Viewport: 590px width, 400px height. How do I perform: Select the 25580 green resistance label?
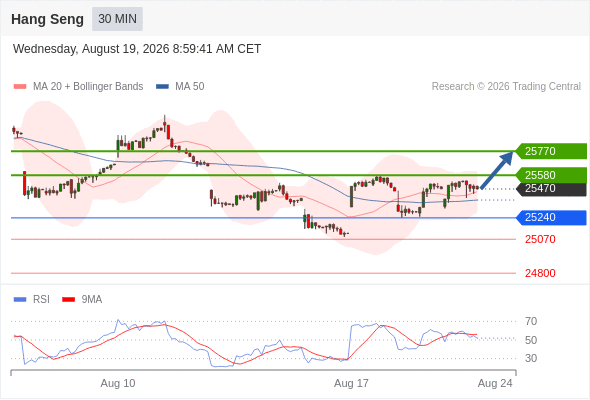(551, 175)
